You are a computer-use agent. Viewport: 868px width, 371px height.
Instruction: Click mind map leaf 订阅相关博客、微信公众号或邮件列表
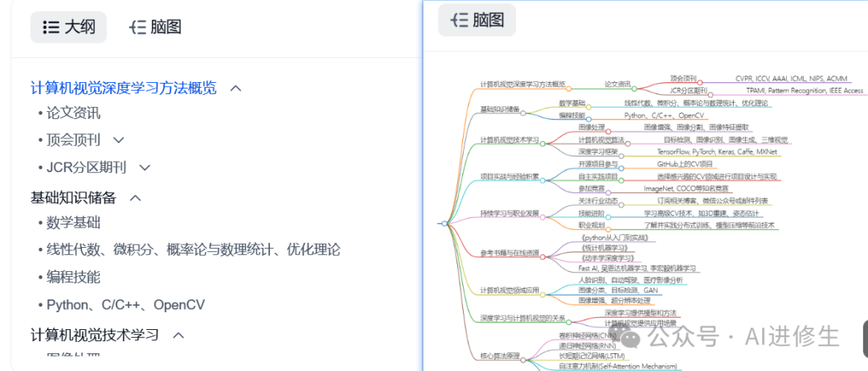(712, 200)
